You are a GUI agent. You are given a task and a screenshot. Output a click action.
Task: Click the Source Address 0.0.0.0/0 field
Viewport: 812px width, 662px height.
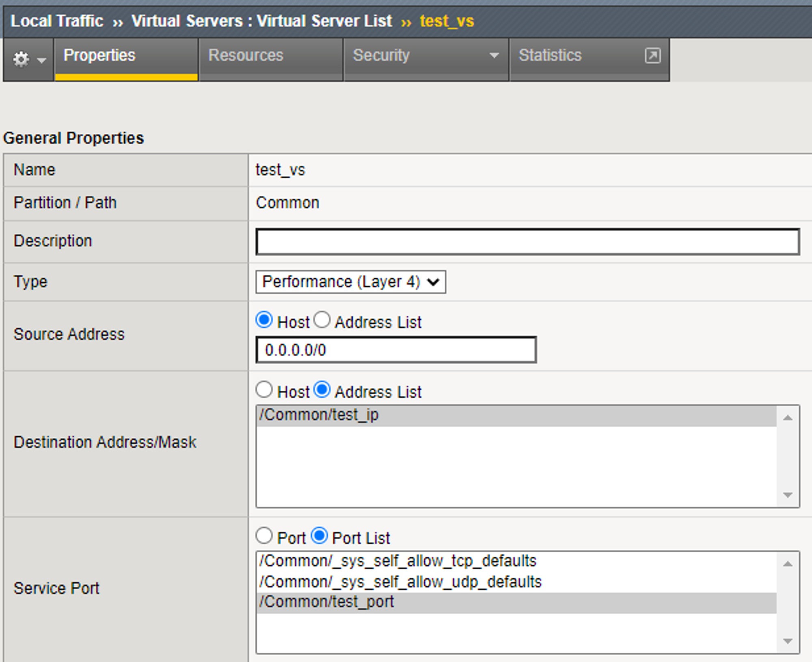point(396,350)
